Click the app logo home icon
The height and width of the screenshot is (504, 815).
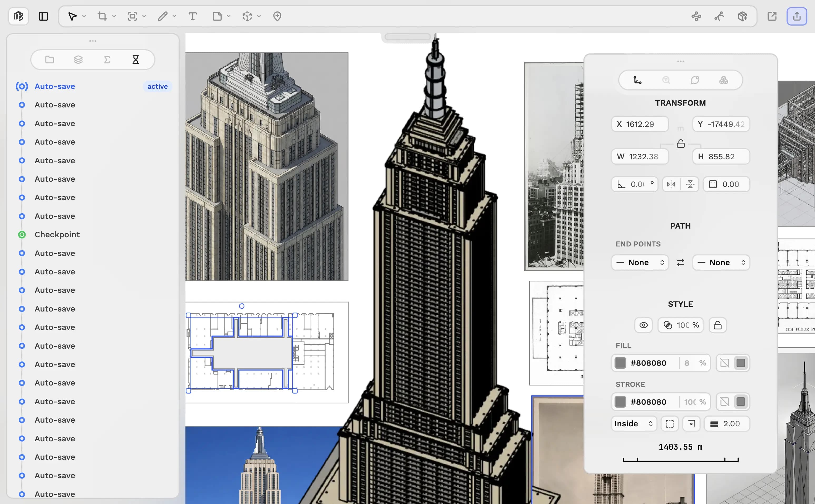pyautogui.click(x=18, y=16)
